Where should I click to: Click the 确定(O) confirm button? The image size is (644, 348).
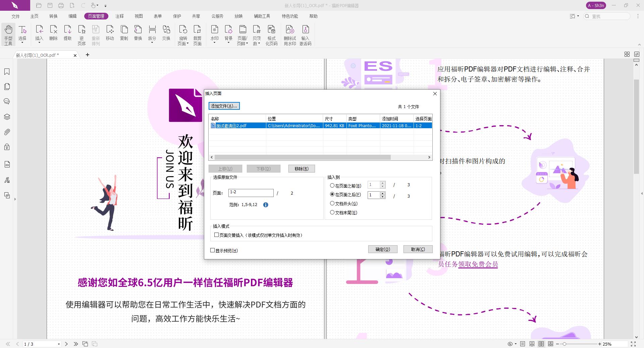(382, 249)
